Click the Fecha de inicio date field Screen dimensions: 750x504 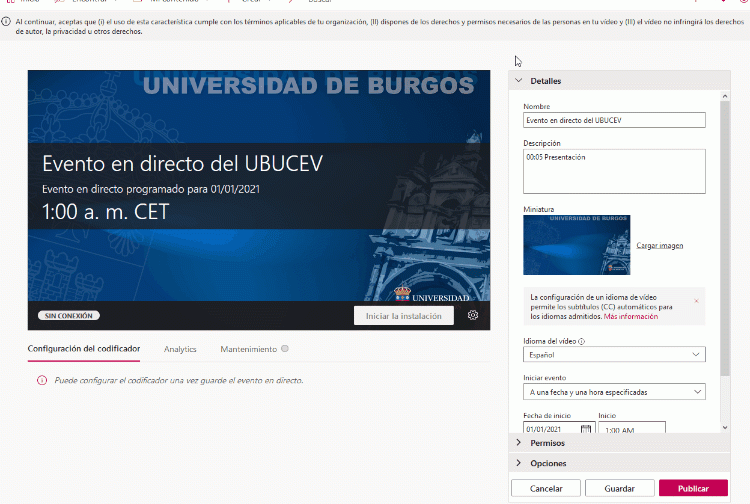(559, 428)
